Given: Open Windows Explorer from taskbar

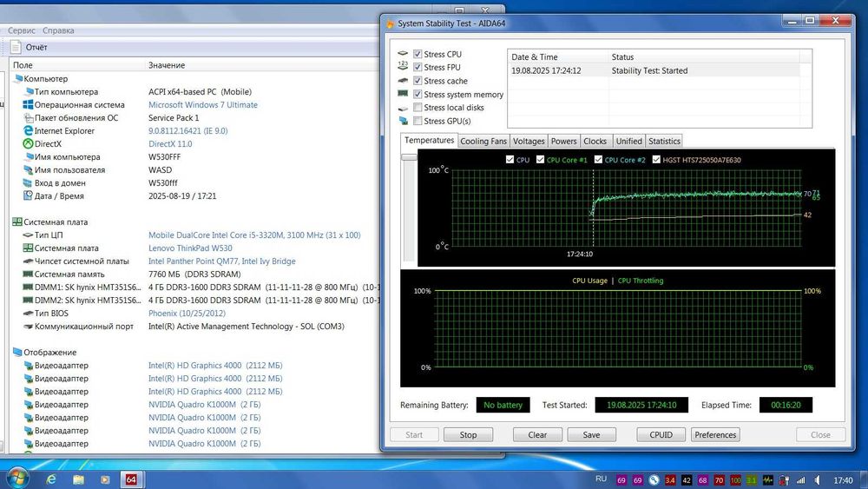Looking at the screenshot, I should click(78, 479).
